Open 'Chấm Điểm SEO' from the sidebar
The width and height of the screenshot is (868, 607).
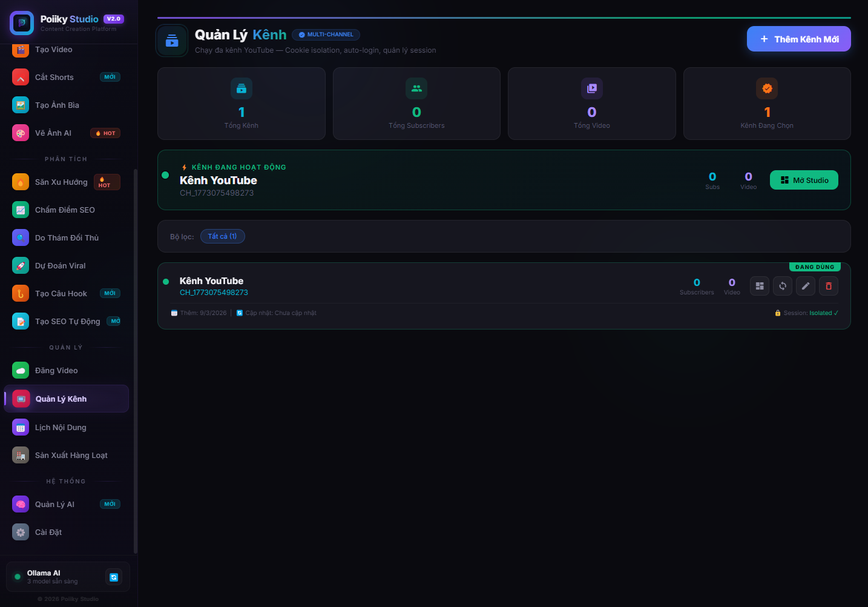(x=65, y=210)
